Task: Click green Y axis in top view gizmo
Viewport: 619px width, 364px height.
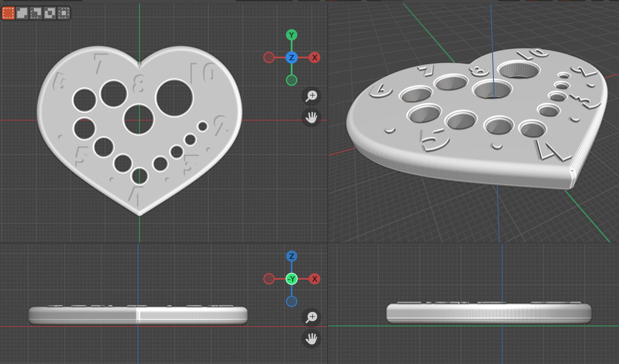Action: coord(291,35)
